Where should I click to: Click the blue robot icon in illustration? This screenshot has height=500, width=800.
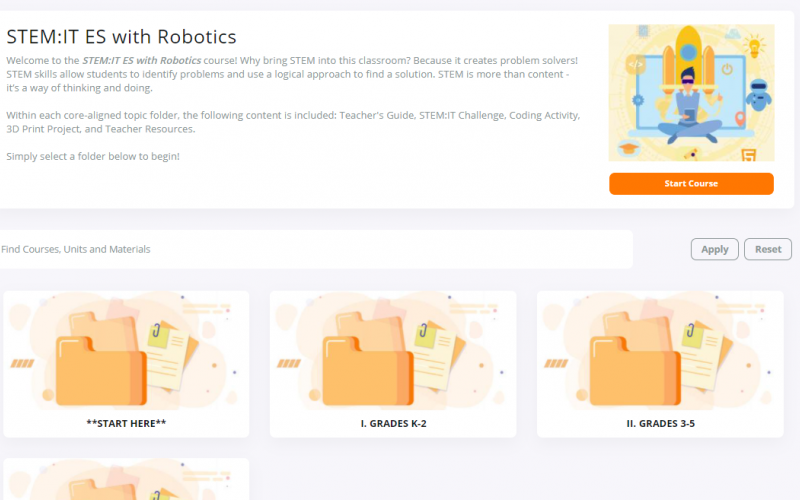coord(759,95)
